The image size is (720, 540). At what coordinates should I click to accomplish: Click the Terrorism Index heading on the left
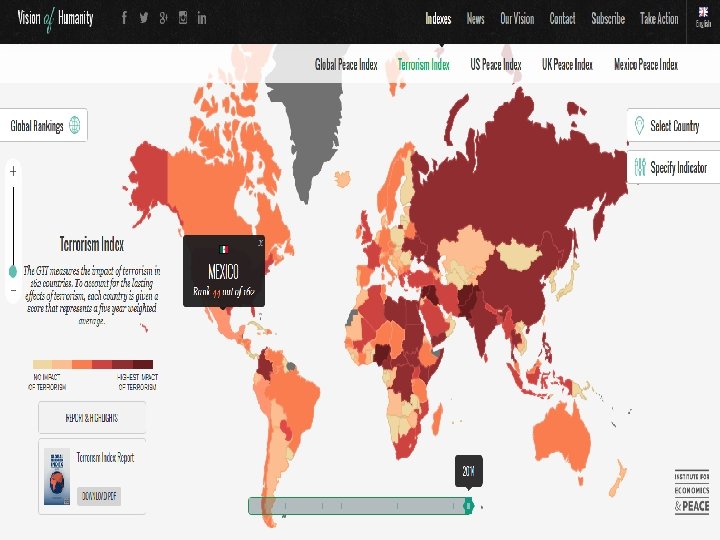tap(92, 244)
